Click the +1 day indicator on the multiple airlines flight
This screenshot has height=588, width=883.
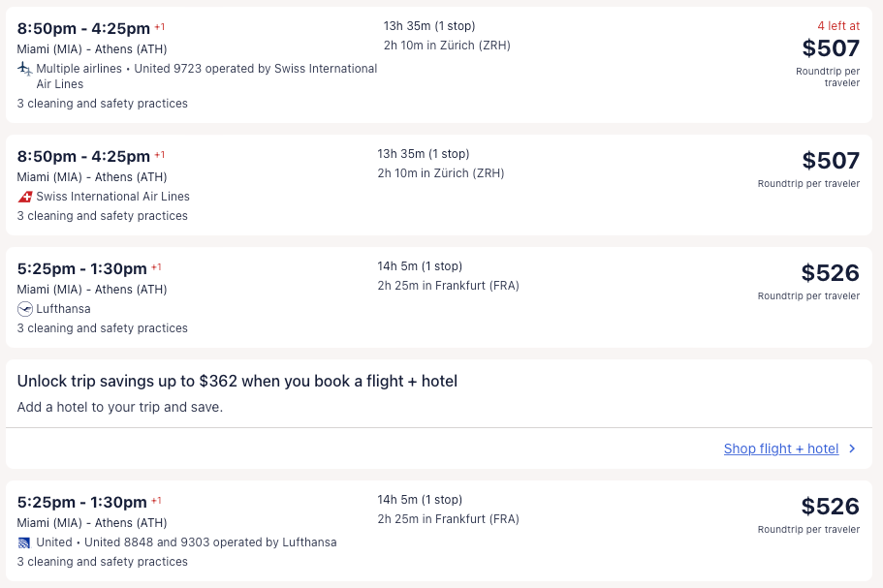point(160,27)
